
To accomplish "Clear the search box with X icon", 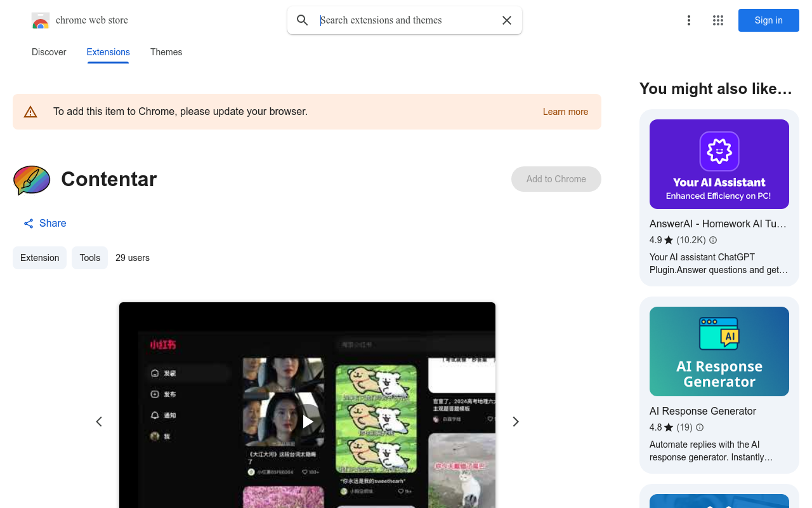I will 507,20.
